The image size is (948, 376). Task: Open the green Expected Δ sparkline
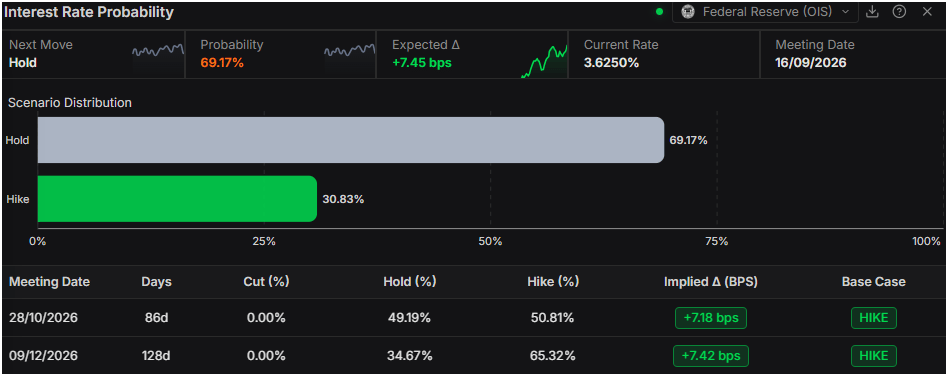pos(544,60)
